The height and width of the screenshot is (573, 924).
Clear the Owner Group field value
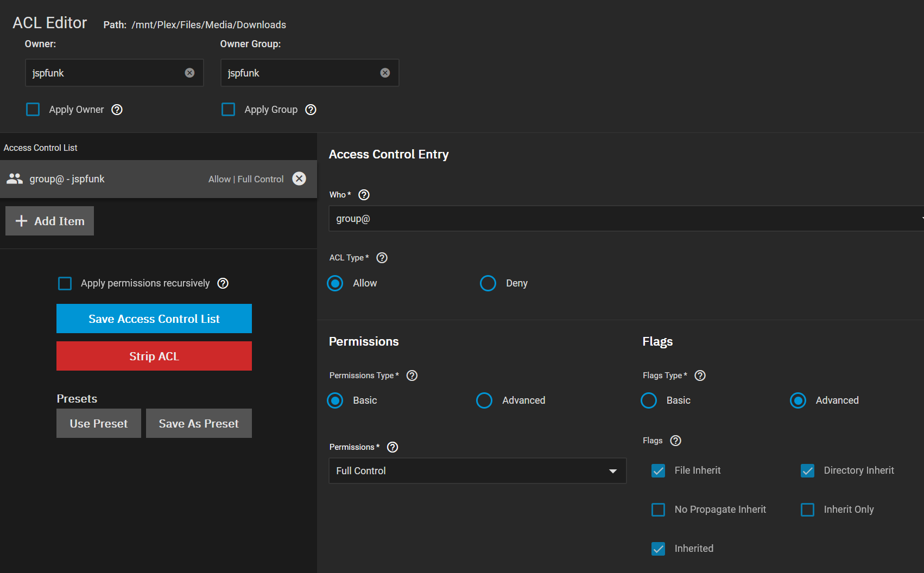[385, 73]
